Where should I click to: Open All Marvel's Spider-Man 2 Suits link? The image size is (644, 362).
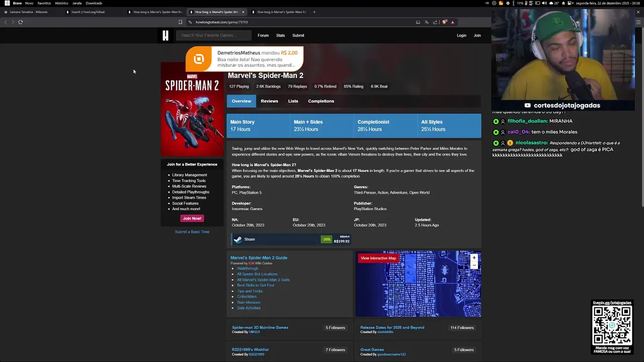(x=263, y=280)
